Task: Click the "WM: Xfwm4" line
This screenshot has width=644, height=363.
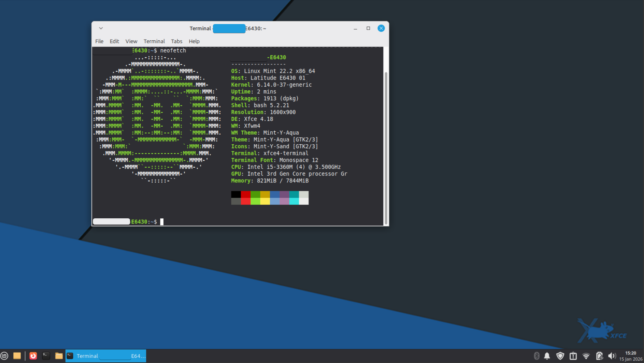Action: 246,126
